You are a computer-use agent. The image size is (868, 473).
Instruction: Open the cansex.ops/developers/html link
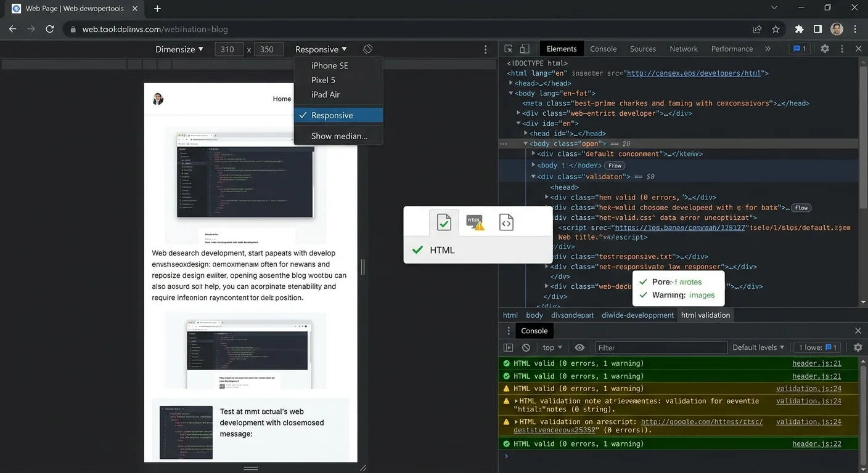click(694, 73)
